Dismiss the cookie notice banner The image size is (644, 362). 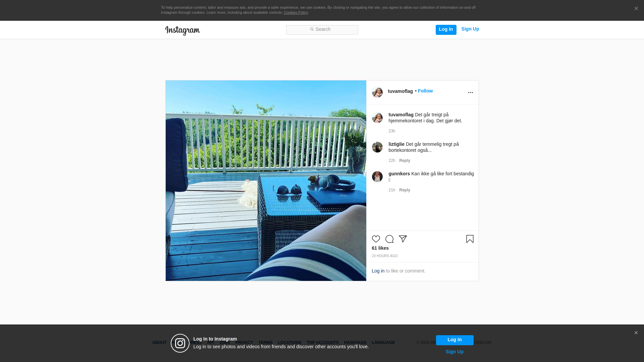636,9
